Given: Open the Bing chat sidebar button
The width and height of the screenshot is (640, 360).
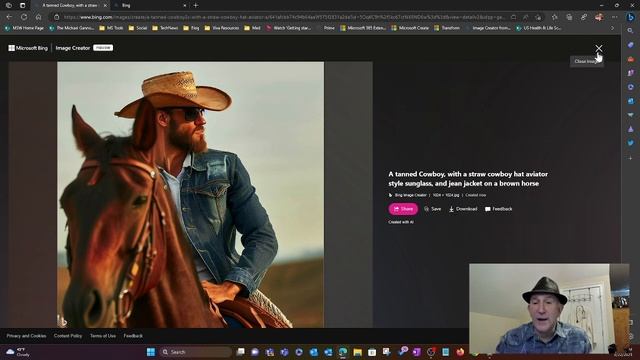Looking at the screenshot, I should click(x=631, y=17).
